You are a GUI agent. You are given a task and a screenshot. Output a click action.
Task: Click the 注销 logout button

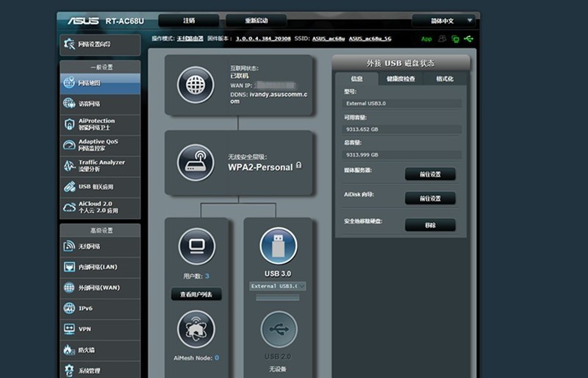(x=189, y=21)
